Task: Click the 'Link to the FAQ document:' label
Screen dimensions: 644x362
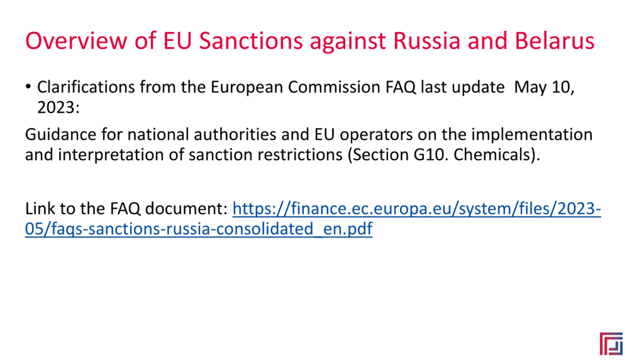Action: point(126,209)
